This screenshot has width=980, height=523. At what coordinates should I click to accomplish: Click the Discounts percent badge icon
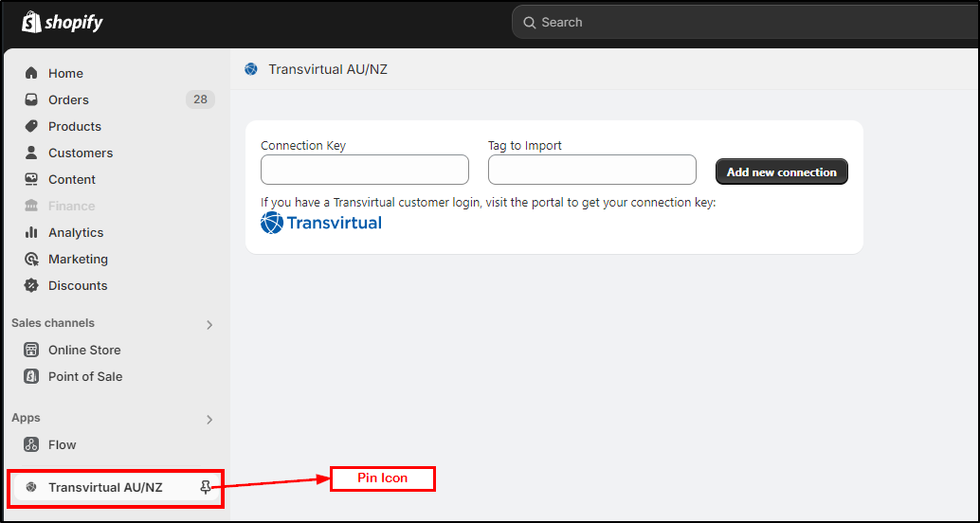[x=31, y=285]
